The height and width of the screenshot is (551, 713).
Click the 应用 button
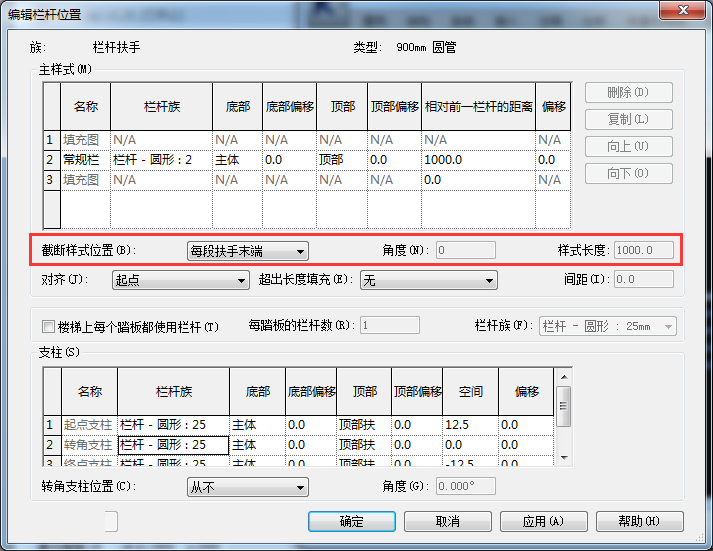pyautogui.click(x=543, y=521)
